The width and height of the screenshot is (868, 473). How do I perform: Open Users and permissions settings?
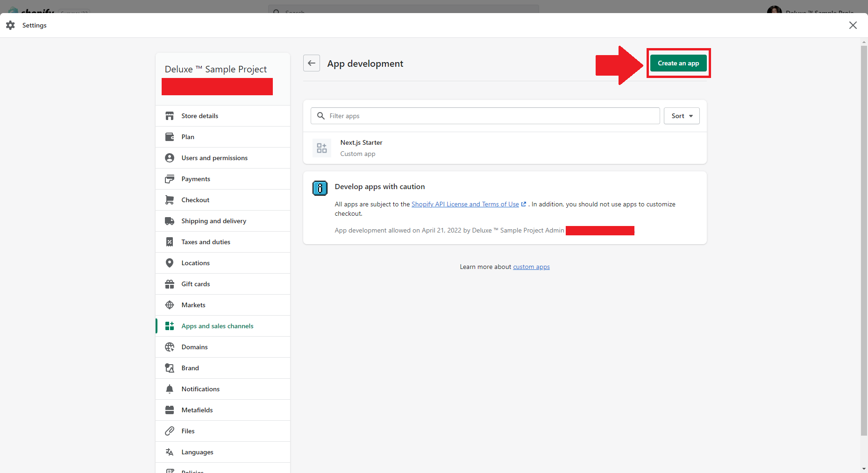pyautogui.click(x=223, y=158)
